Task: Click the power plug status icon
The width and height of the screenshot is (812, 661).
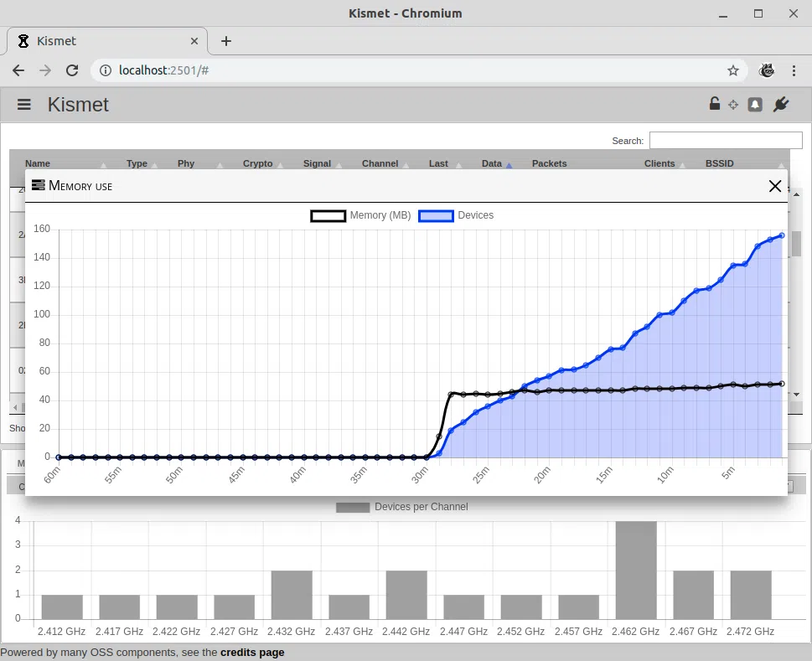Action: [x=781, y=104]
